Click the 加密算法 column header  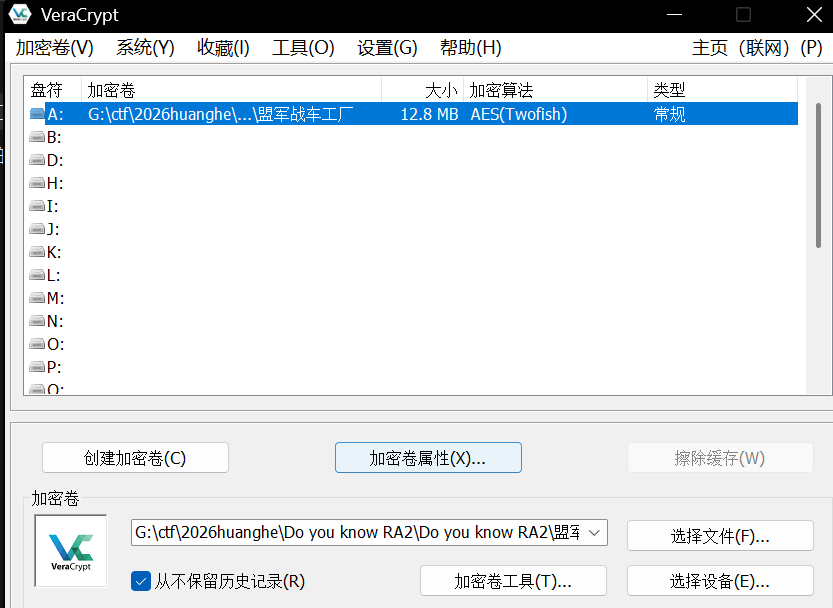[x=556, y=90]
